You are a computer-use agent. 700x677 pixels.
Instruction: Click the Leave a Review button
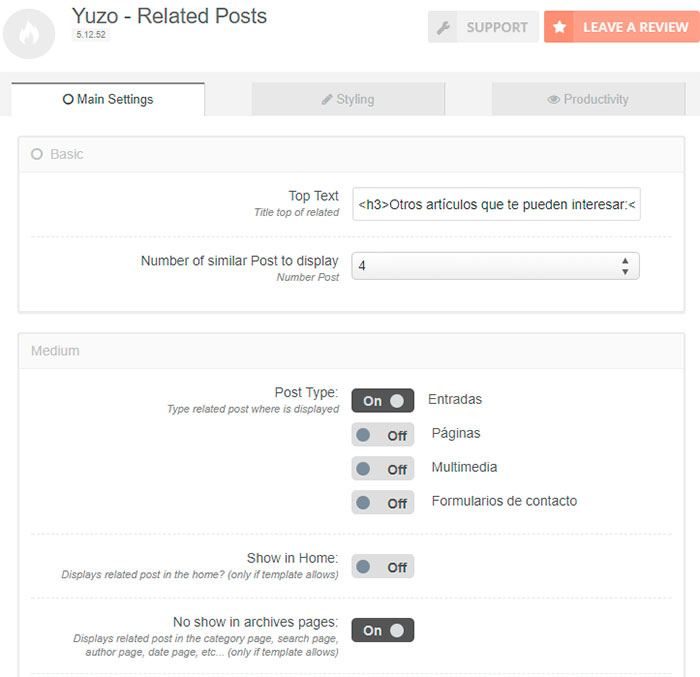622,27
